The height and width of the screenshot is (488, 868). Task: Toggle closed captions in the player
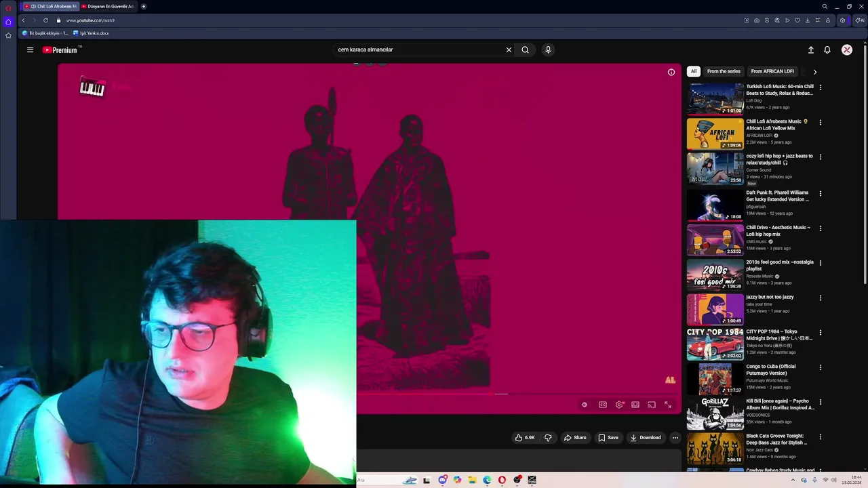(603, 405)
